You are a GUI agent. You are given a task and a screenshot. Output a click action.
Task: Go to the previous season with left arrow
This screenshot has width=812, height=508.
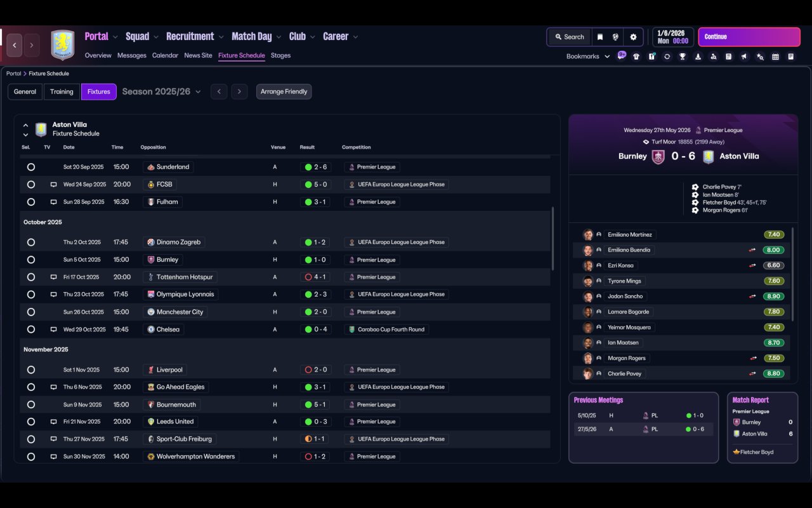[219, 92]
